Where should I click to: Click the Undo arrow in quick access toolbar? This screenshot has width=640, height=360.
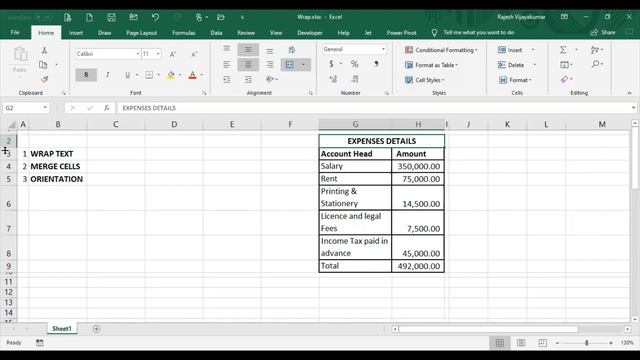pos(155,17)
